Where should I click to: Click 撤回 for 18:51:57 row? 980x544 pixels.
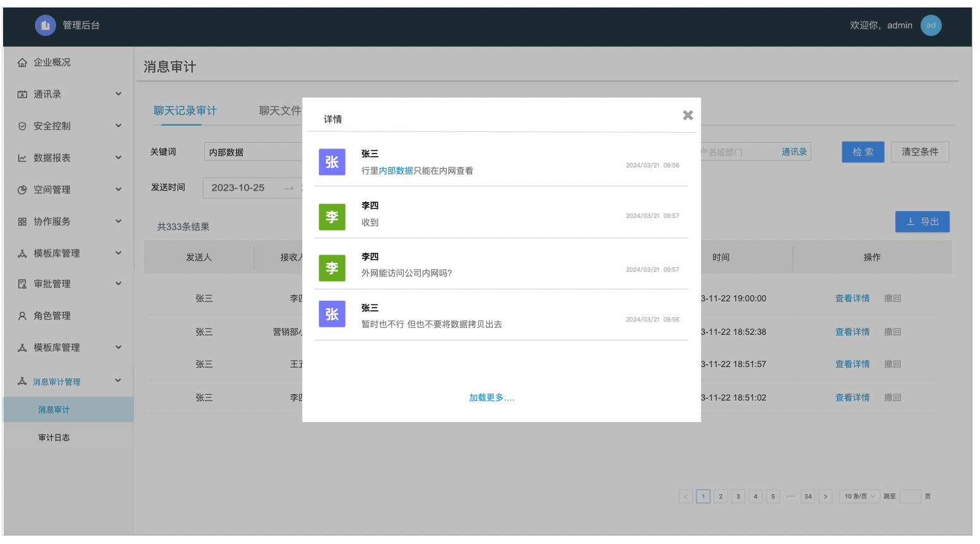click(x=892, y=364)
